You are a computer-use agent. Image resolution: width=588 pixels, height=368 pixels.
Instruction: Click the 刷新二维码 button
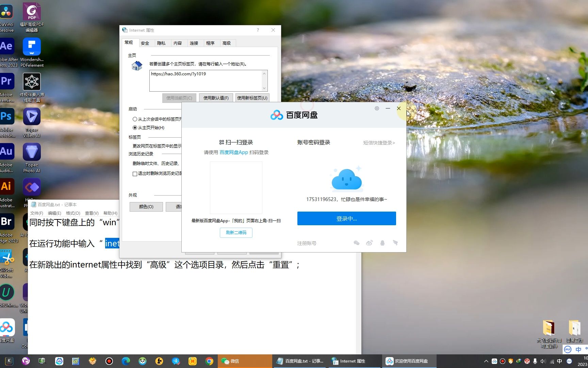(236, 233)
